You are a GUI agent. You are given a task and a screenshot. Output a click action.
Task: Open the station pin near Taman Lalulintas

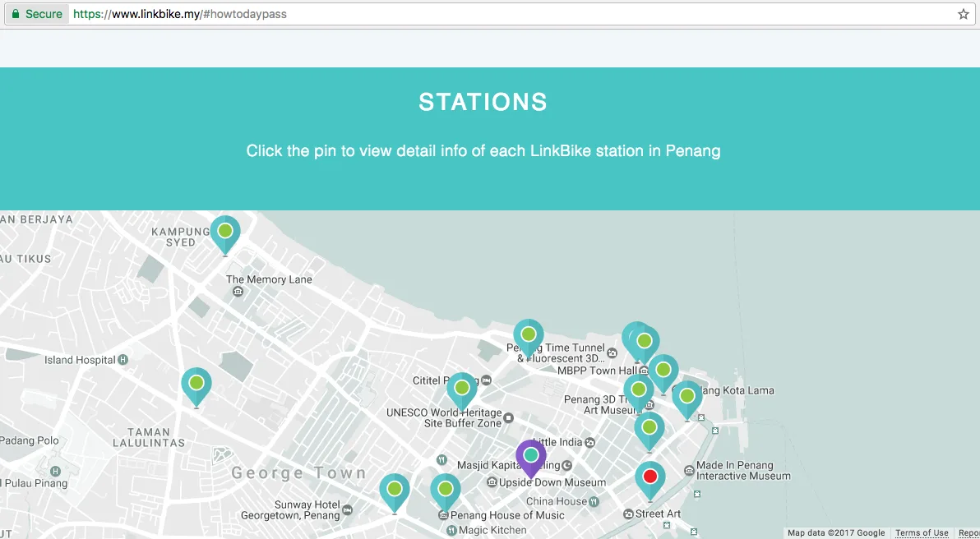pyautogui.click(x=196, y=385)
